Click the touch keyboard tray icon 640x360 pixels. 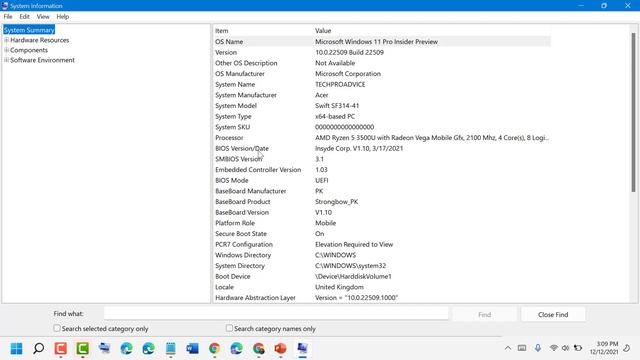(x=522, y=348)
